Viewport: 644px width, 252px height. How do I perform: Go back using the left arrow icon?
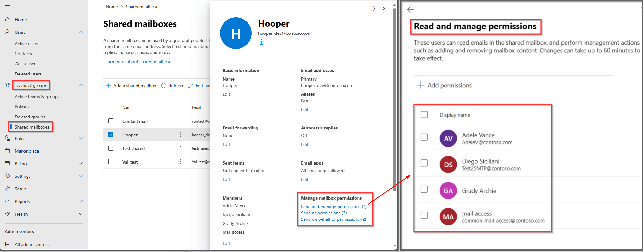(x=410, y=10)
